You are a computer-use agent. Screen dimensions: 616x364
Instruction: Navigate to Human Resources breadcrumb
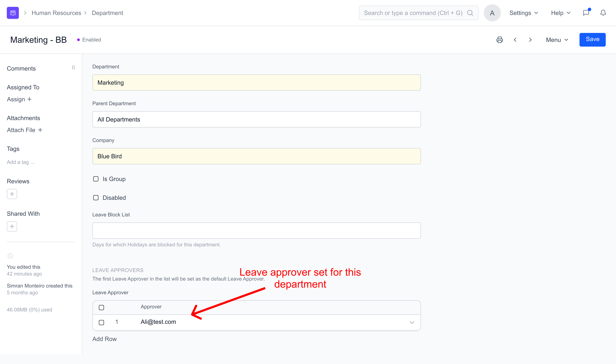click(x=56, y=13)
